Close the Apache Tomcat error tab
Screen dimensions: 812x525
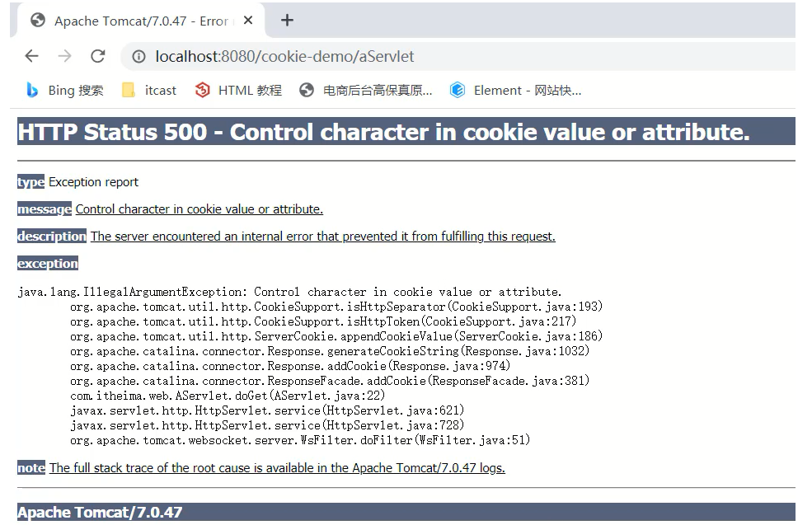click(x=248, y=20)
